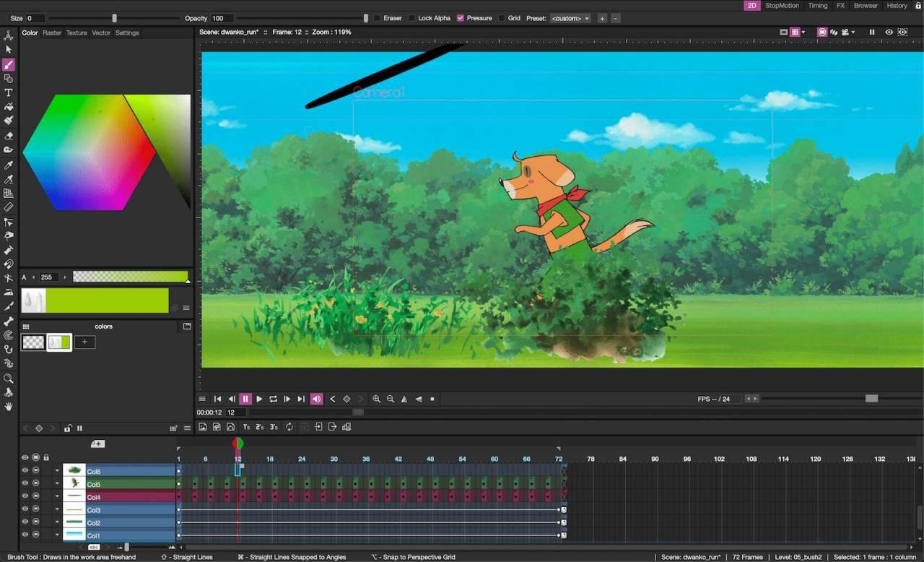
Task: Activate the Hand pan tool
Action: 9,407
